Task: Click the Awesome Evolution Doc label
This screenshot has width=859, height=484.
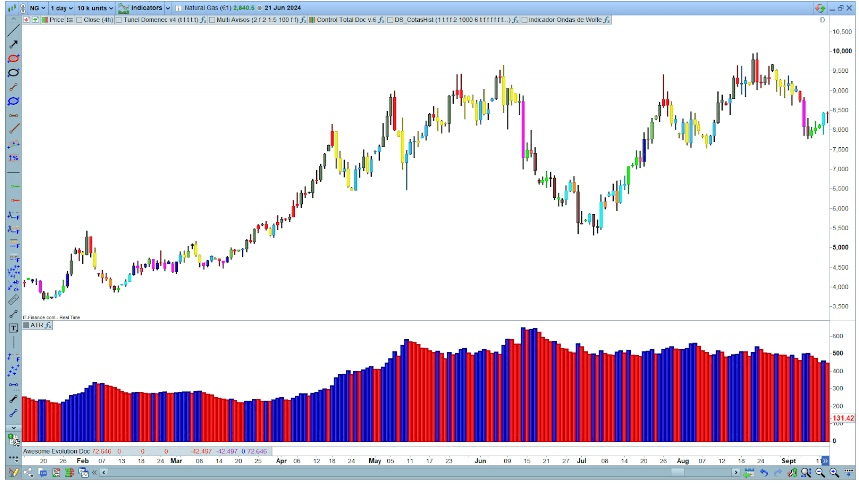Action: [56, 451]
